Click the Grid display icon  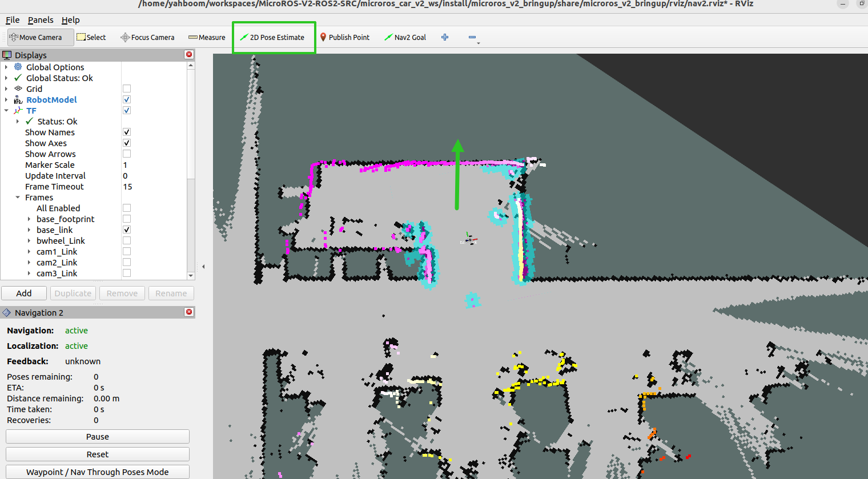pyautogui.click(x=18, y=88)
